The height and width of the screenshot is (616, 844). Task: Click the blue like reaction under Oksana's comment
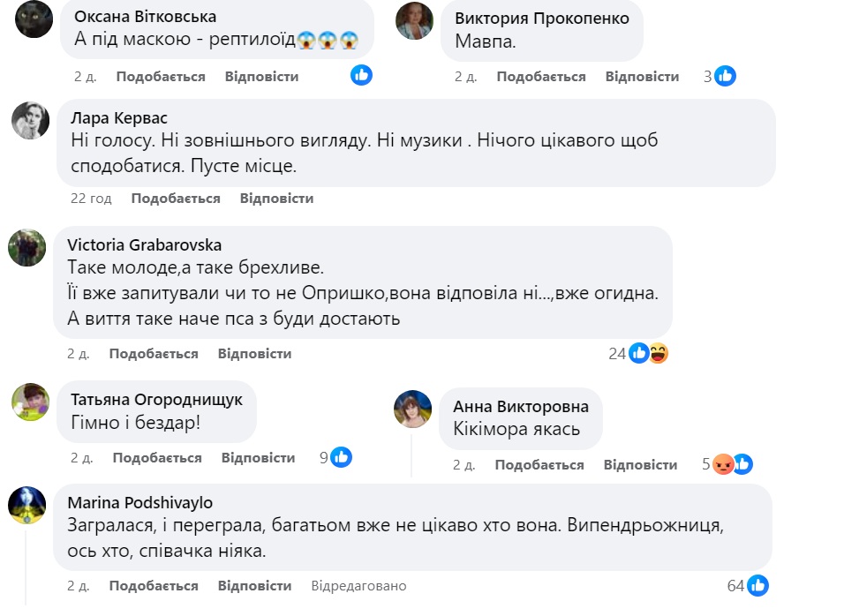tap(361, 76)
